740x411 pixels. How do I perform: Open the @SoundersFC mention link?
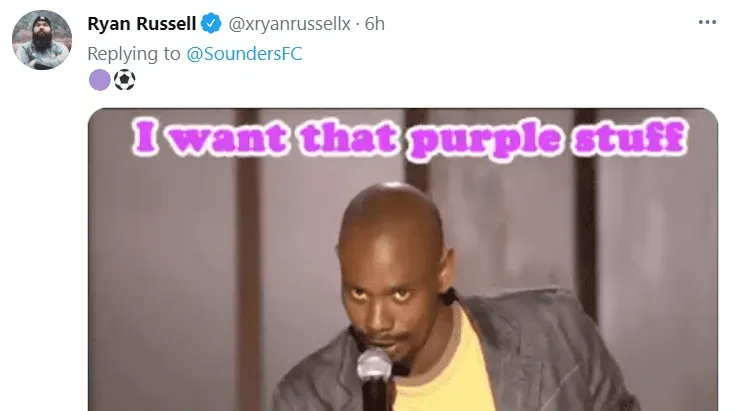(244, 54)
